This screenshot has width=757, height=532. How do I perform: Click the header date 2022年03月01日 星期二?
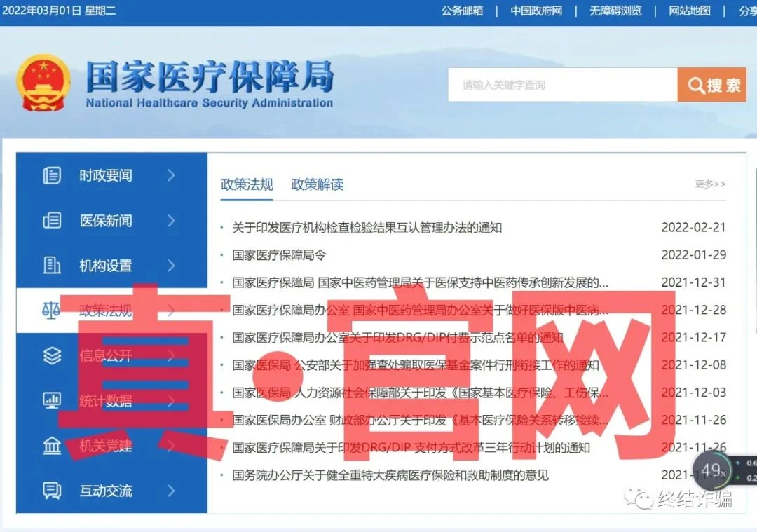(59, 11)
